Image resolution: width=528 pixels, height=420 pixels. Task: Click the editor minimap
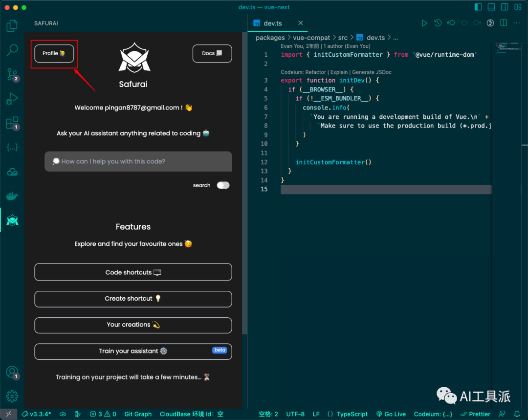[x=507, y=48]
